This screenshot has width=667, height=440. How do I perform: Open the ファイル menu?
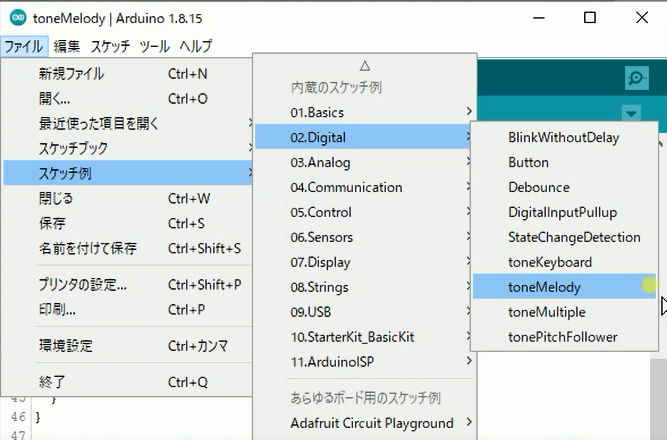tap(24, 46)
